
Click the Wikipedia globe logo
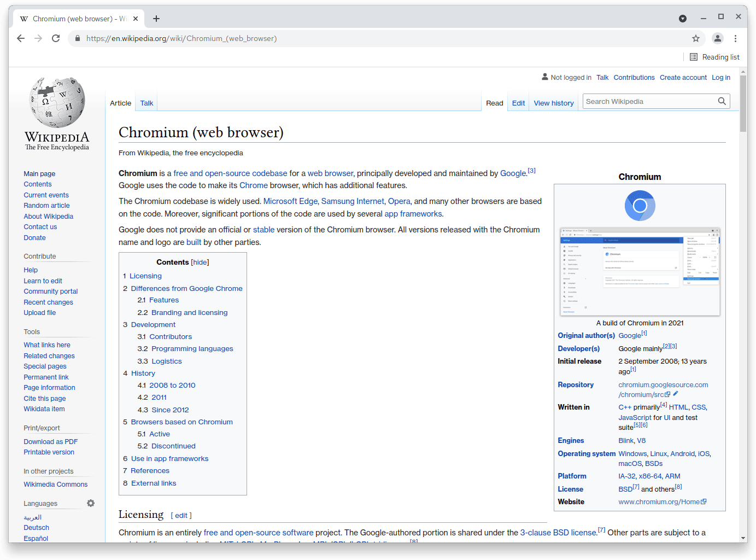tap(57, 103)
